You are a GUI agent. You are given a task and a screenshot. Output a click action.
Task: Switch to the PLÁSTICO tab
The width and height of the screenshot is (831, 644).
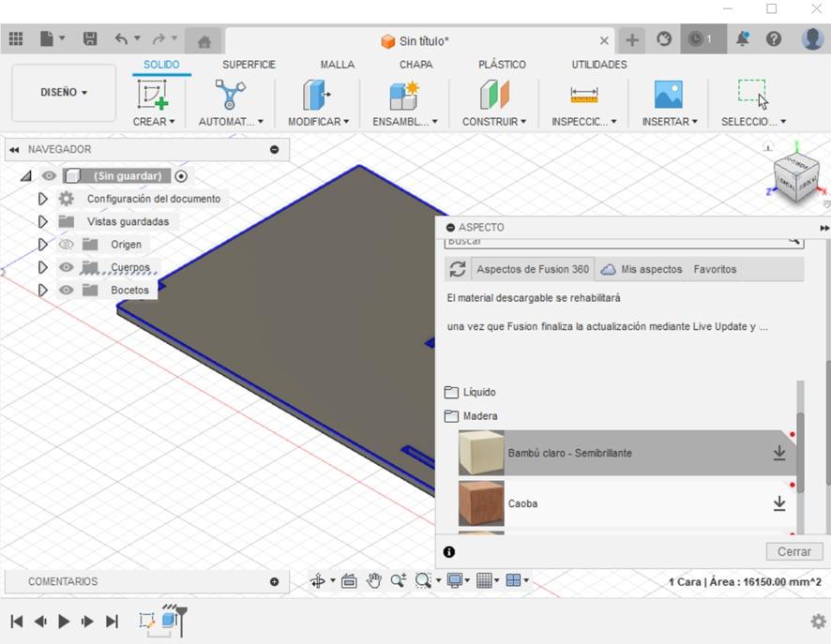coord(502,65)
